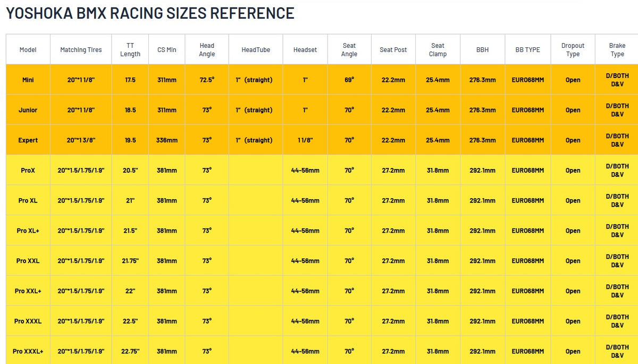Click the 'BBH' column header
The image size is (638, 364).
483,49
